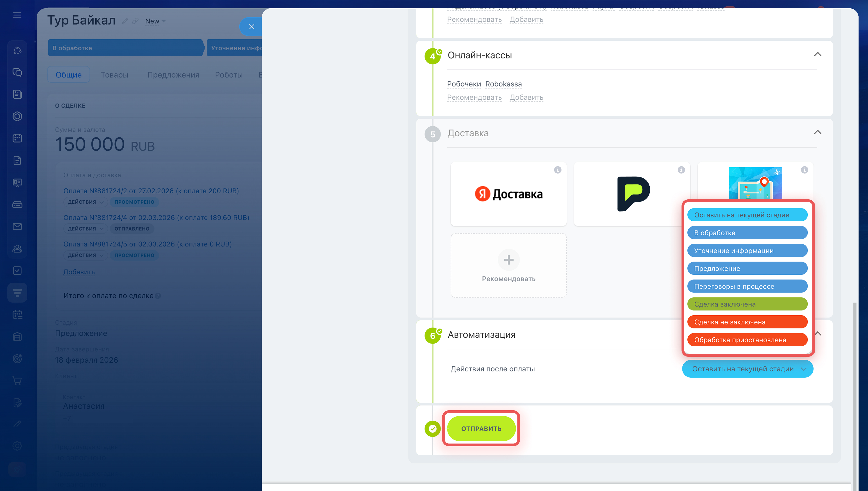This screenshot has width=868, height=491.
Task: Select Обработка приостановлена stage option
Action: 747,340
